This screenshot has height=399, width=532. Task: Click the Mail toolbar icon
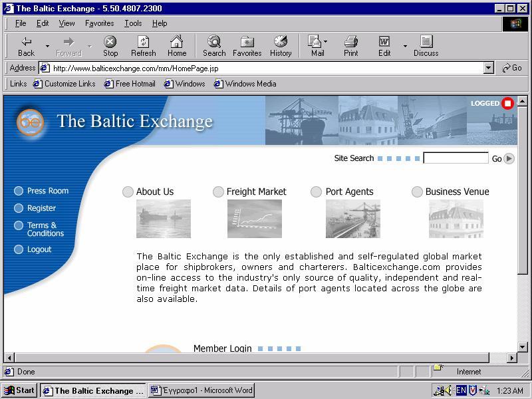pos(314,41)
